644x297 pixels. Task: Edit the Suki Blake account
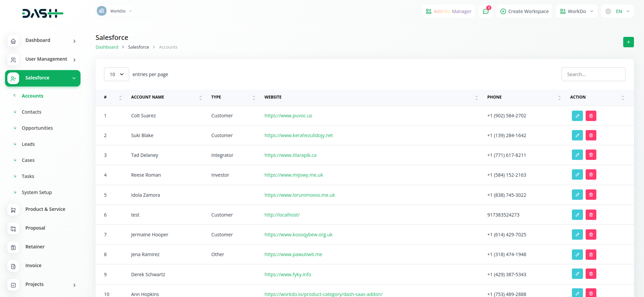click(577, 135)
